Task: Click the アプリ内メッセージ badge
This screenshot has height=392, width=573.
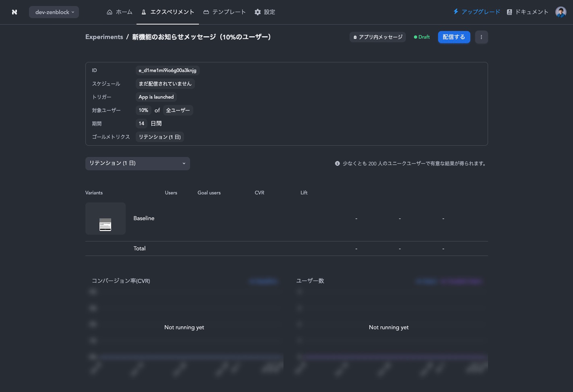Action: pyautogui.click(x=378, y=37)
